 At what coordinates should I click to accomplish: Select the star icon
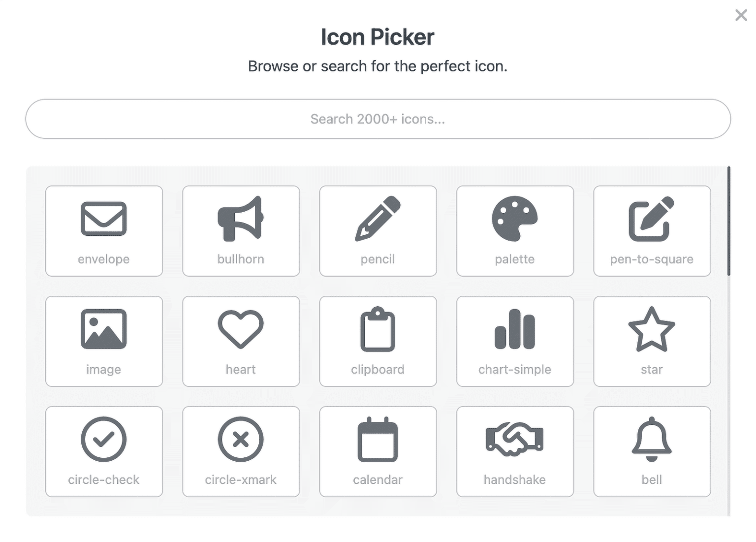point(652,341)
